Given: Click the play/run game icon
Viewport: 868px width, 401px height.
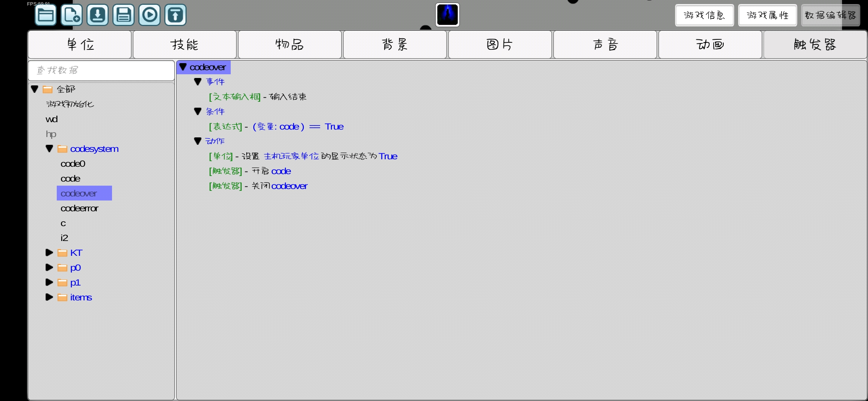Looking at the screenshot, I should point(149,15).
